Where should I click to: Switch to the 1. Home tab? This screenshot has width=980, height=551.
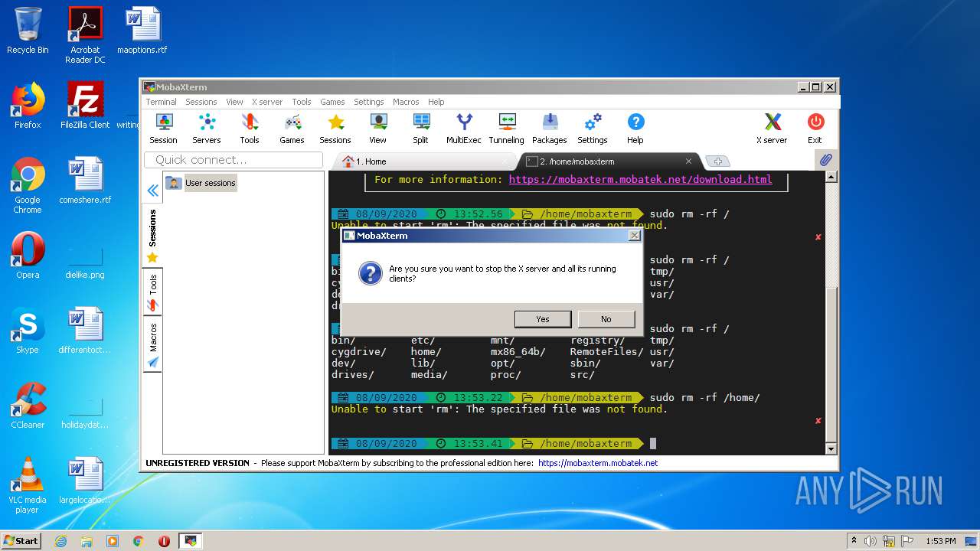425,161
